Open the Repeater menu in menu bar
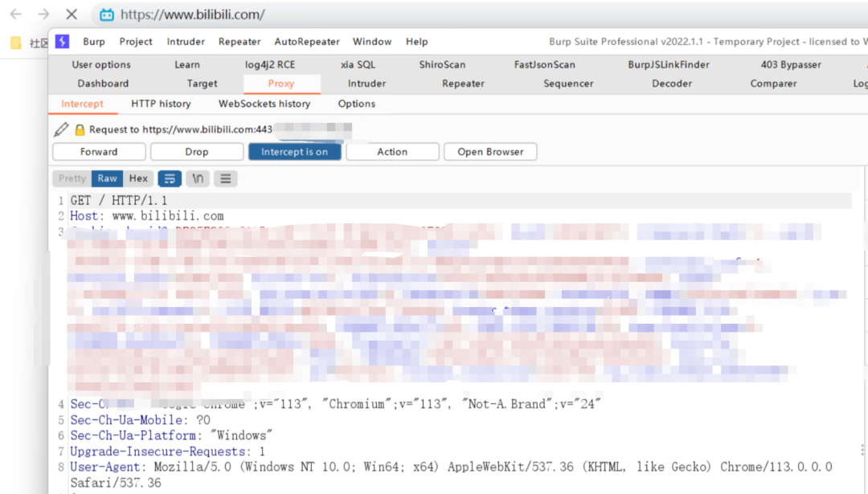Viewport: 868px width, 494px height. 240,42
